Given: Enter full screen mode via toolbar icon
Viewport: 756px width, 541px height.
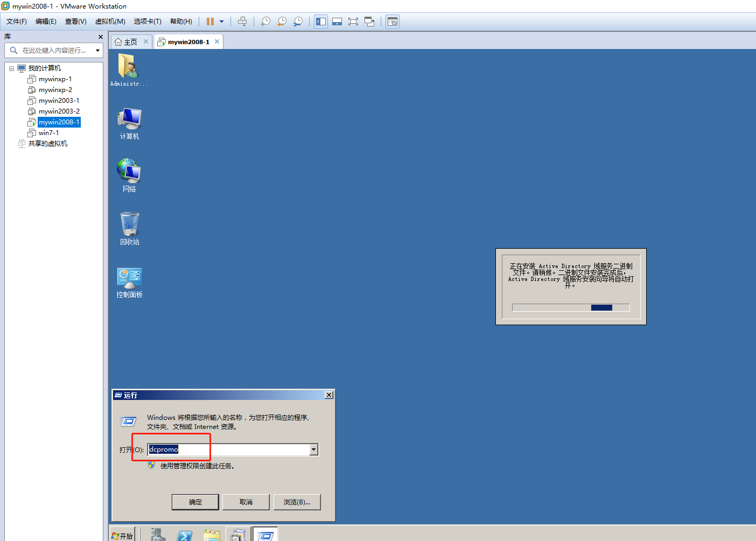Looking at the screenshot, I should pos(353,22).
